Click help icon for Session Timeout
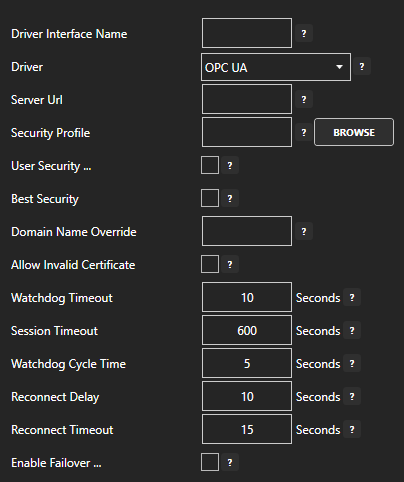Viewport: 404px width, 482px height. 352,331
